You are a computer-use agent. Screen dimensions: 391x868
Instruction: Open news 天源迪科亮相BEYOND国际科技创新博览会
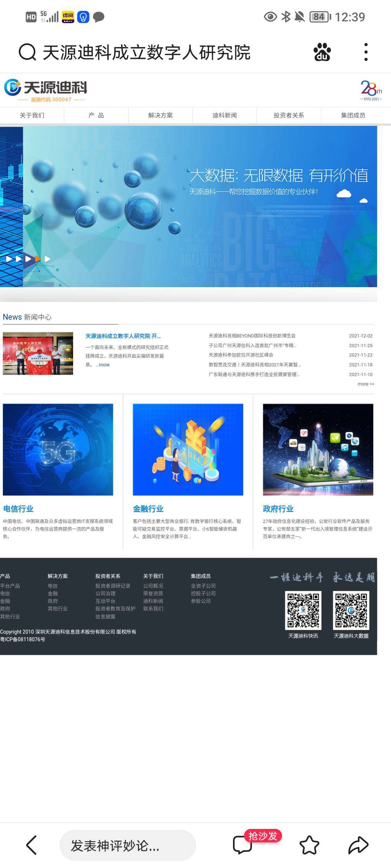[252, 336]
